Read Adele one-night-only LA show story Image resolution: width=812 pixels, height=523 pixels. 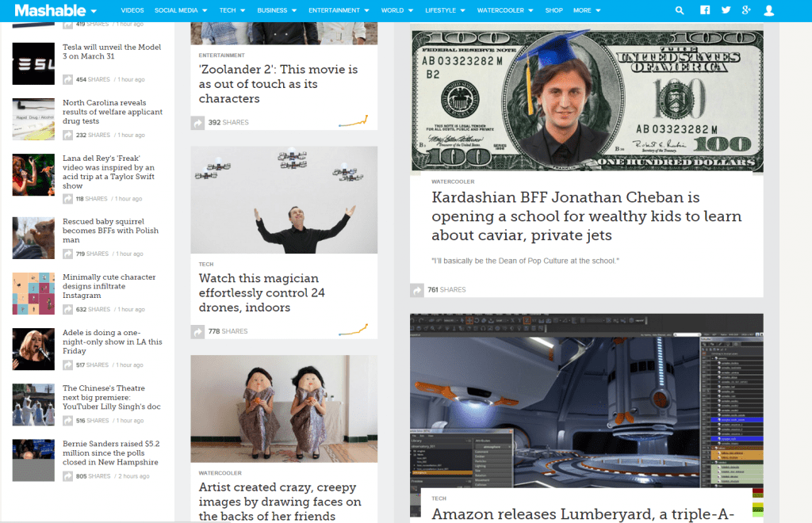113,342
